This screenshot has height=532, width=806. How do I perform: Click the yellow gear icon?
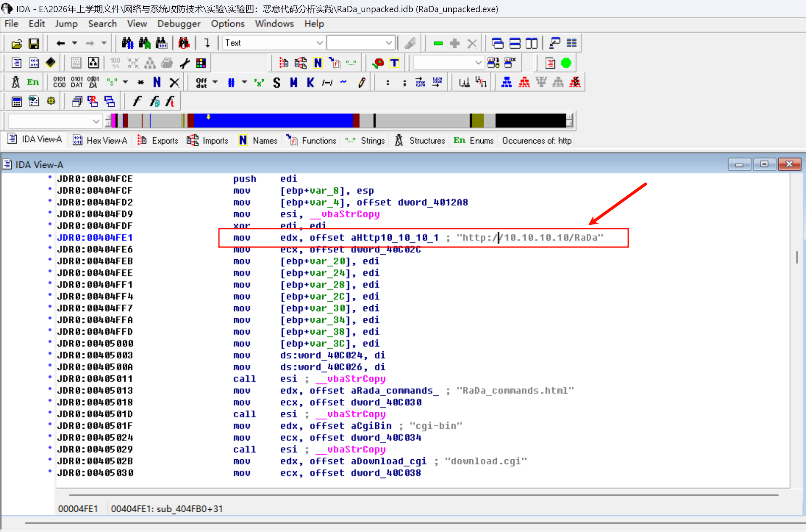pos(51,101)
